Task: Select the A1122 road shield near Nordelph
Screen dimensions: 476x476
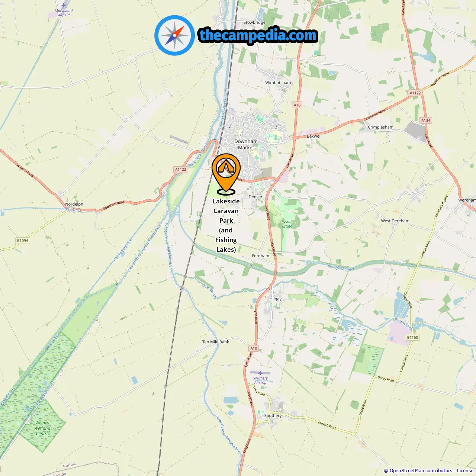Action: pos(181,169)
